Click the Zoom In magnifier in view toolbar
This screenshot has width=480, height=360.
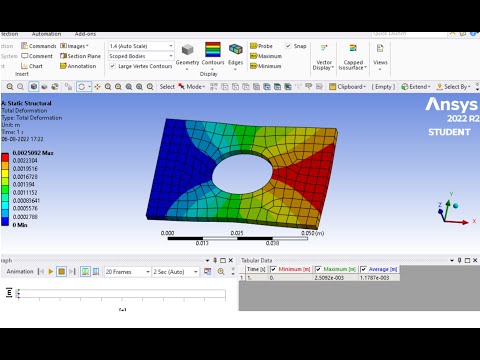tap(10, 87)
